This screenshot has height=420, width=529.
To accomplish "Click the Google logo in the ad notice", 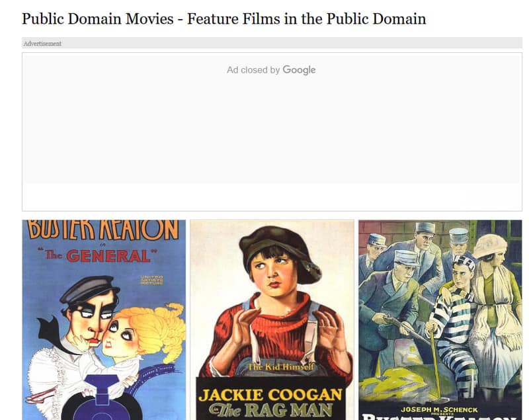I will [x=299, y=70].
